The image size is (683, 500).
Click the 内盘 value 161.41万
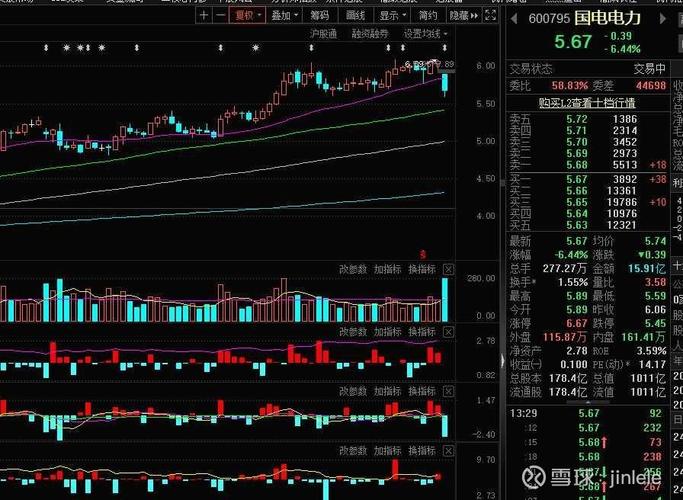[x=643, y=337]
